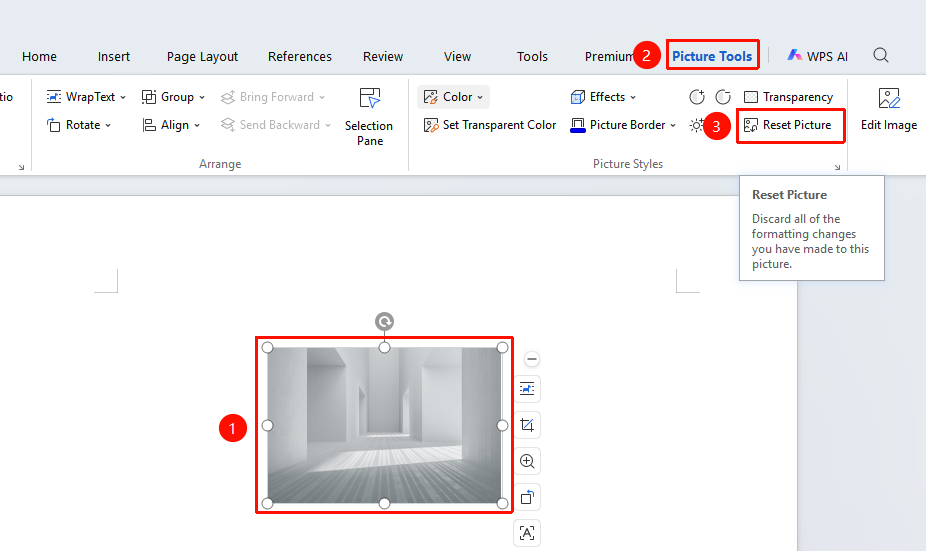Open the Review tab
Viewport: 926px width, 551px height.
(x=383, y=57)
